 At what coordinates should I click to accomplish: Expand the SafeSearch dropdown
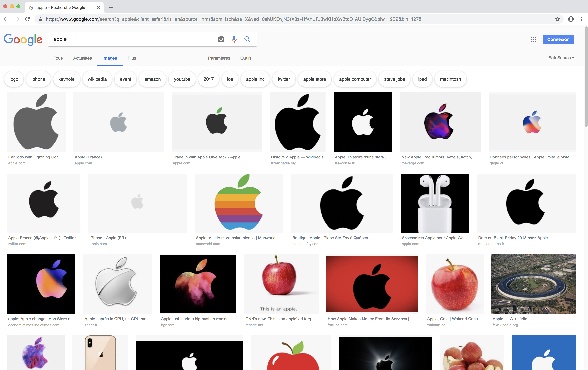coord(561,58)
